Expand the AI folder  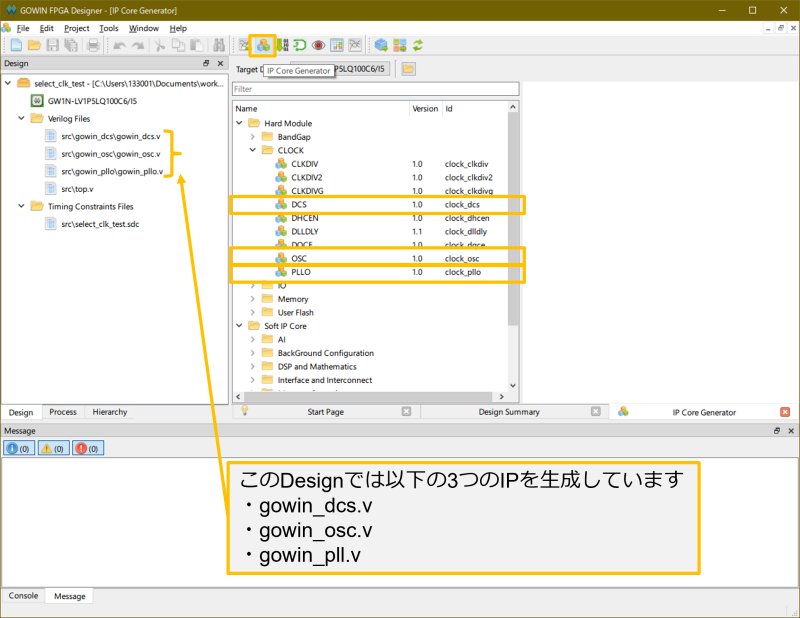[253, 339]
